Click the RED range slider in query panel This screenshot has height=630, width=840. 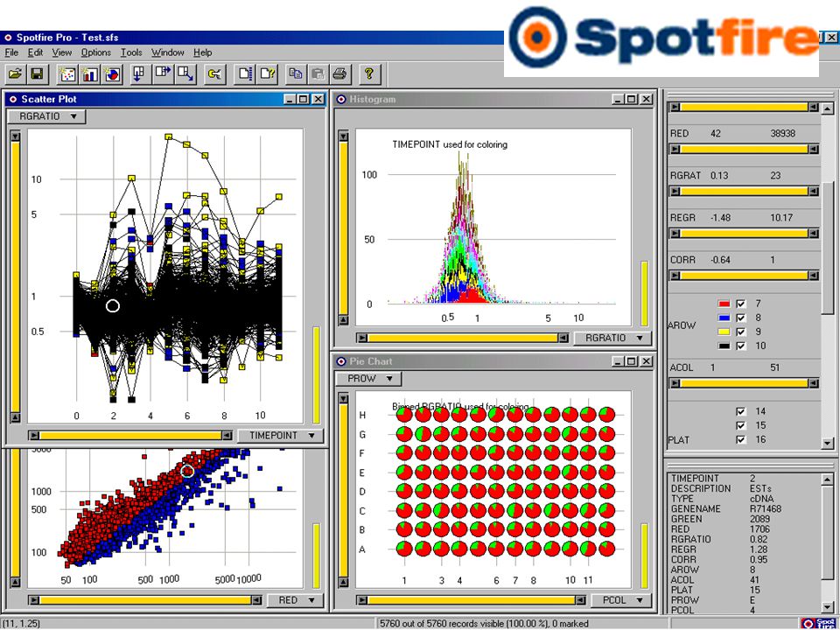(745, 149)
